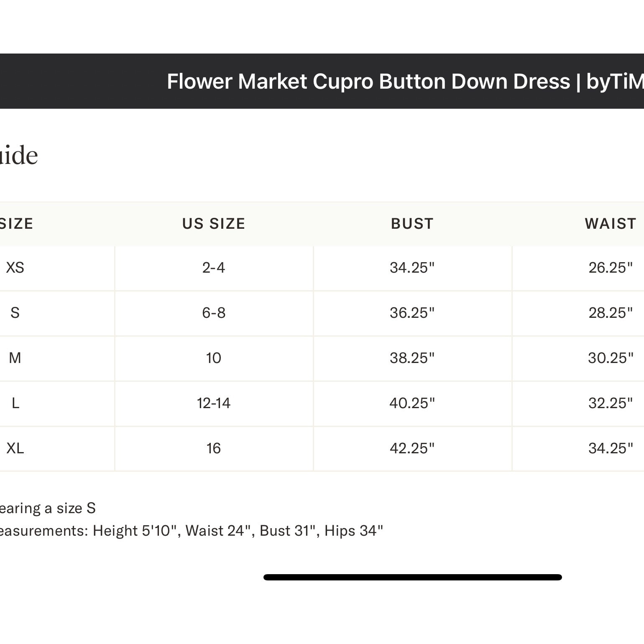644x644 pixels.
Task: Click the US size 2-4 cell
Action: tap(214, 268)
